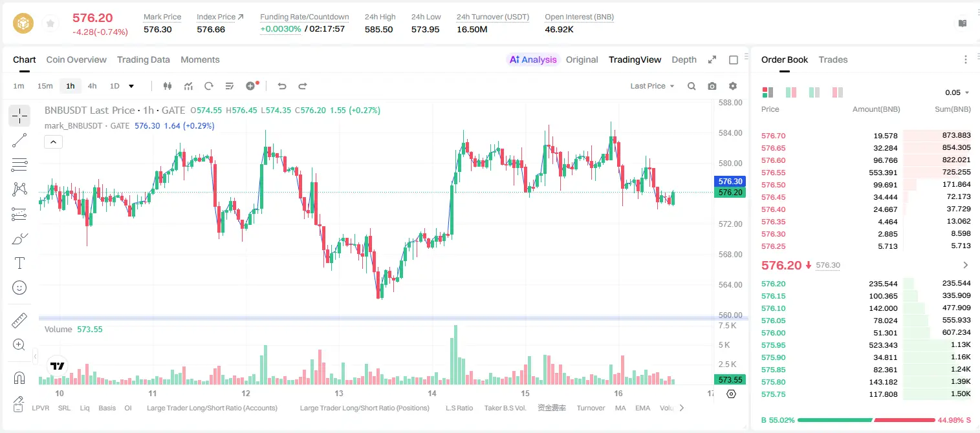
Task: Switch chart to Depth view
Action: (684, 59)
